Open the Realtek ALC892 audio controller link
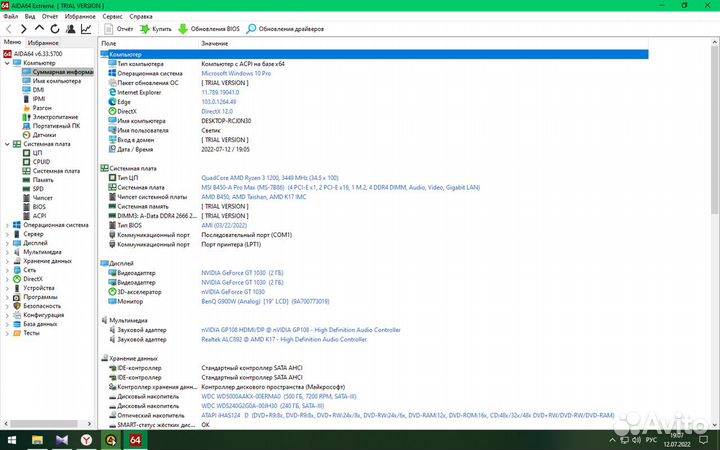The height and width of the screenshot is (450, 720). pyautogui.click(x=284, y=340)
